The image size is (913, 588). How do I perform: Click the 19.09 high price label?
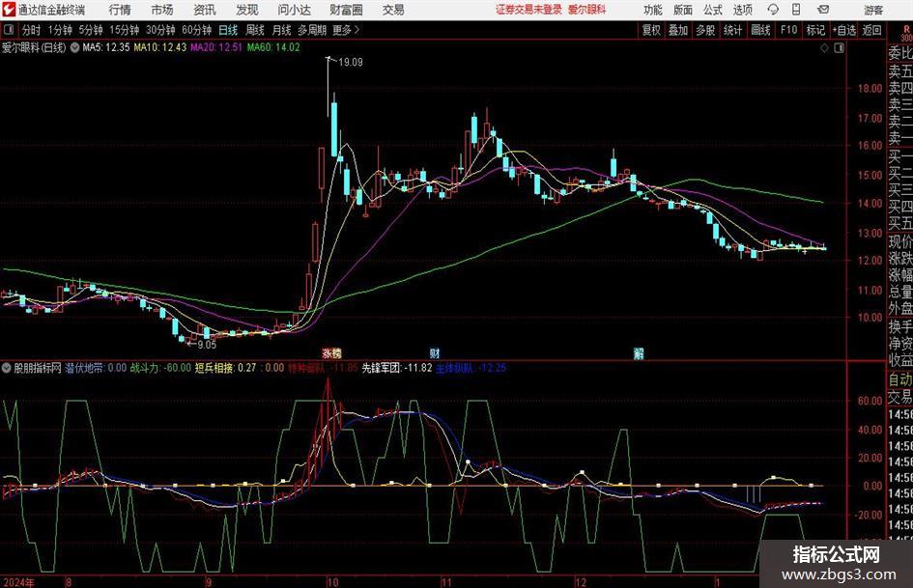point(350,63)
